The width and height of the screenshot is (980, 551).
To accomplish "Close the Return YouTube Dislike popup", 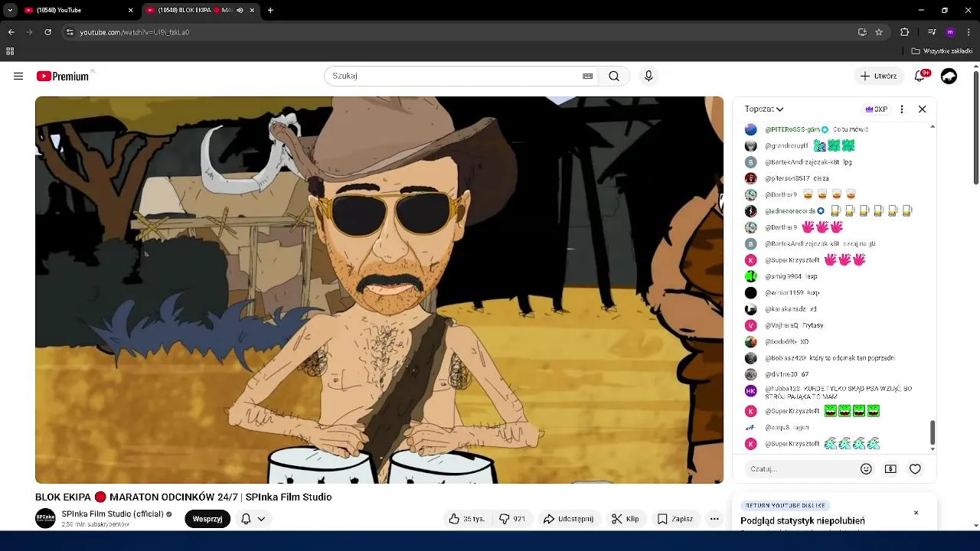I will (x=916, y=513).
